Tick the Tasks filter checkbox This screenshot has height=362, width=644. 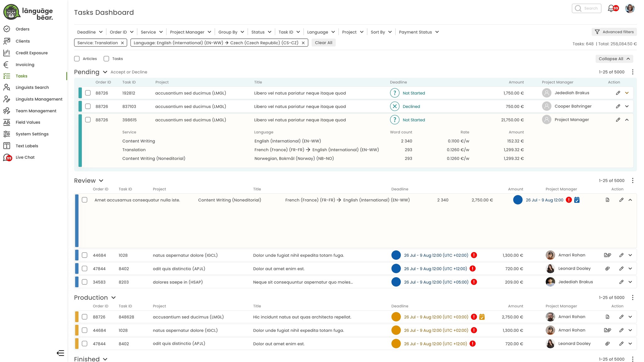pos(106,59)
